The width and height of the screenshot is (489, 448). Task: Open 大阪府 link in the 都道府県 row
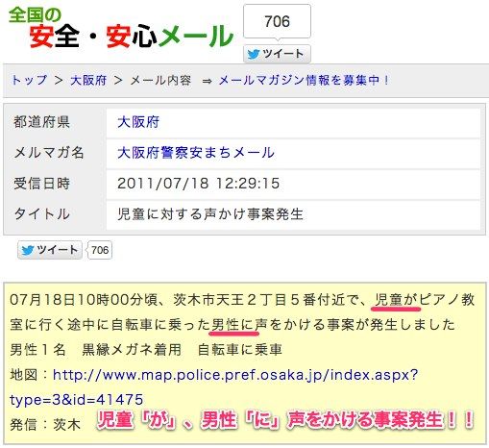click(138, 122)
